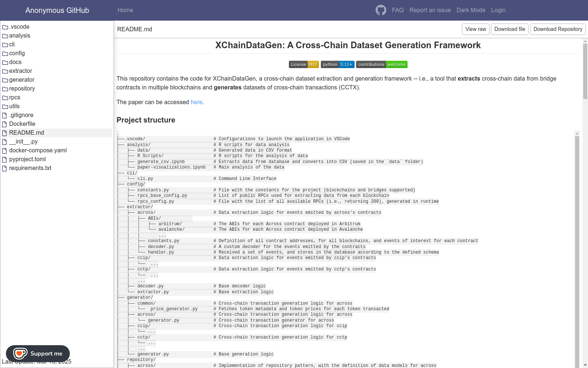The width and height of the screenshot is (588, 368).
Task: Click the README.md file name header
Action: coord(135,29)
